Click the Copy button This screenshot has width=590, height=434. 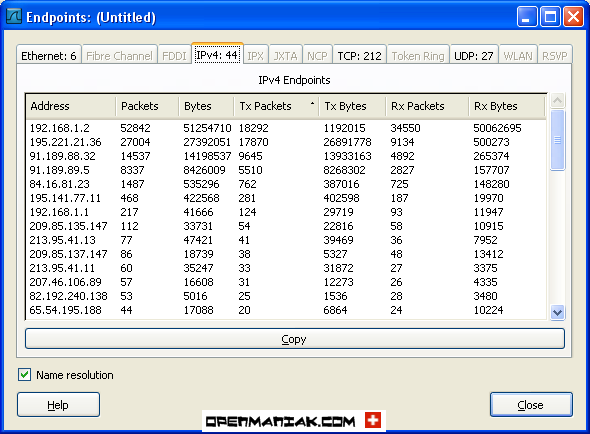pyautogui.click(x=295, y=339)
